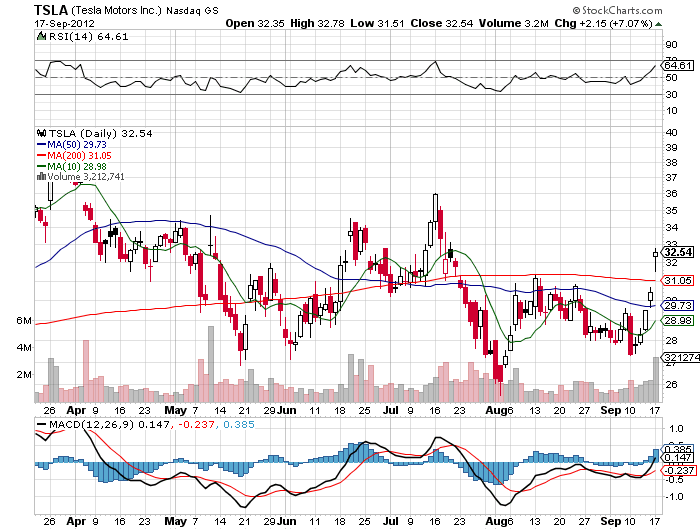Click the Sep label on the date axis under the MACD panel
The height and width of the screenshot is (530, 700).
(x=610, y=521)
